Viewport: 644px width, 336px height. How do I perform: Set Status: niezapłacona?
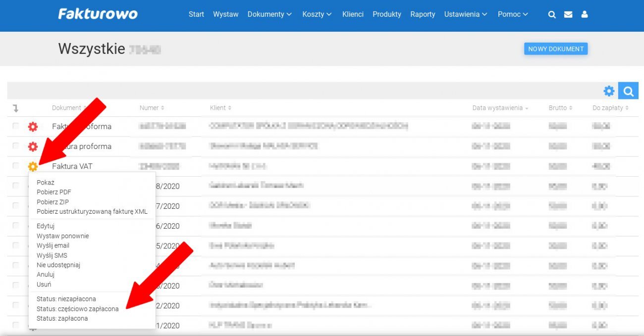tap(66, 299)
